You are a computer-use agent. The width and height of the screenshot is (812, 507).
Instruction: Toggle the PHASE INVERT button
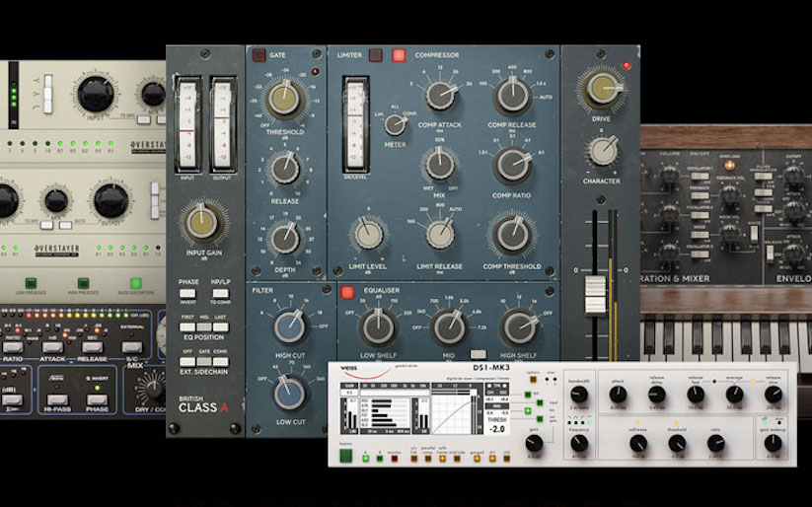[x=187, y=294]
